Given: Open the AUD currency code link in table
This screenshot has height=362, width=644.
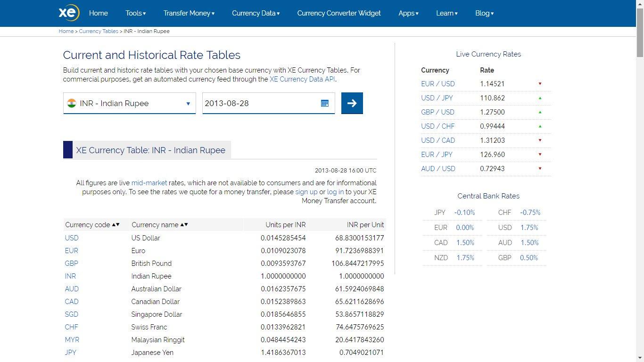Looking at the screenshot, I should point(72,289).
